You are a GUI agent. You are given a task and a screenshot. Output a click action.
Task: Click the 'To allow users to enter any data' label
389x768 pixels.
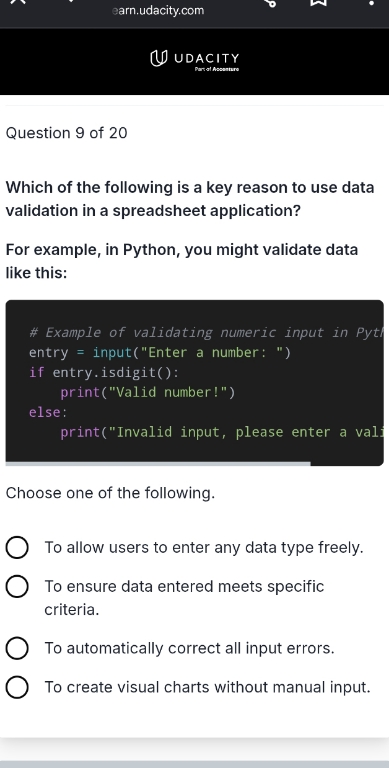click(x=204, y=548)
